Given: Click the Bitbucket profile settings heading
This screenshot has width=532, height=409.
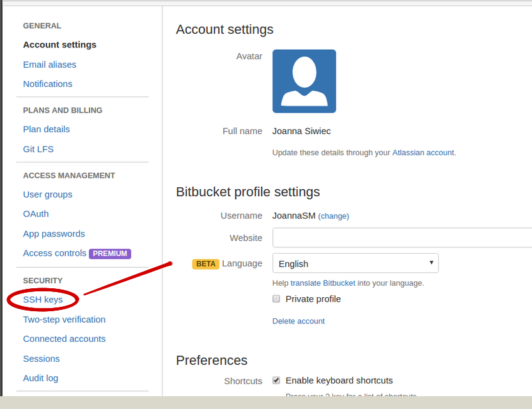Looking at the screenshot, I should point(248,192).
